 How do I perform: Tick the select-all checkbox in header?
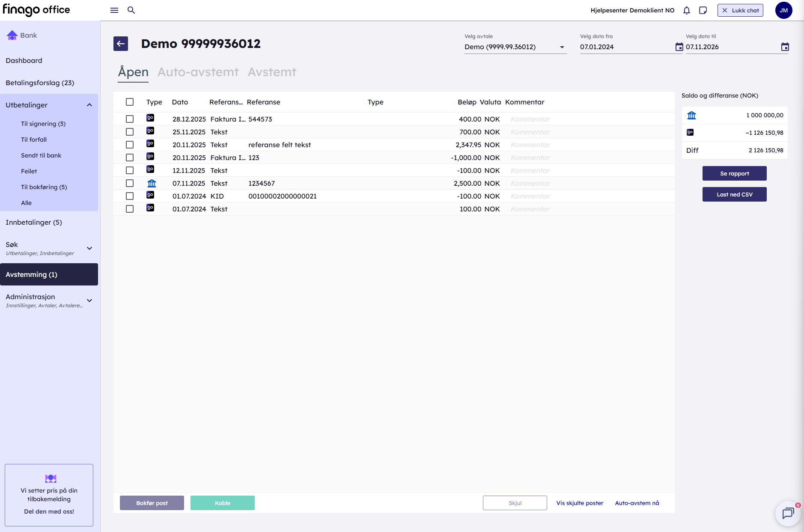point(130,102)
